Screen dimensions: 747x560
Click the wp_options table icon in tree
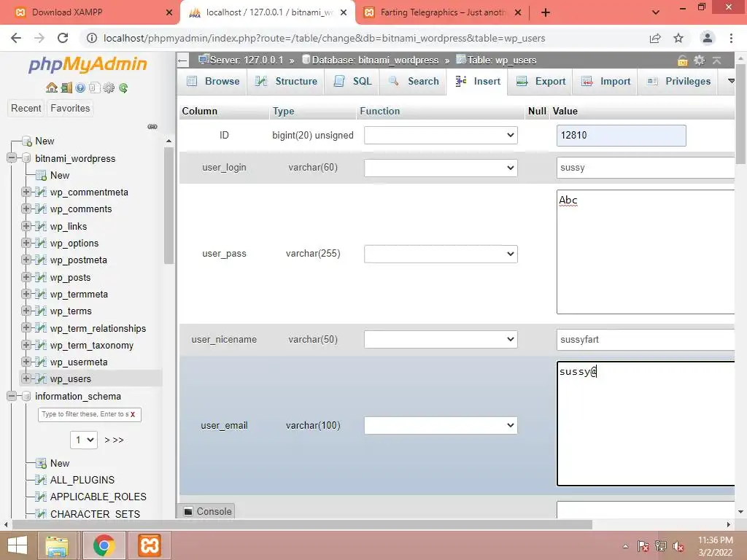(41, 243)
